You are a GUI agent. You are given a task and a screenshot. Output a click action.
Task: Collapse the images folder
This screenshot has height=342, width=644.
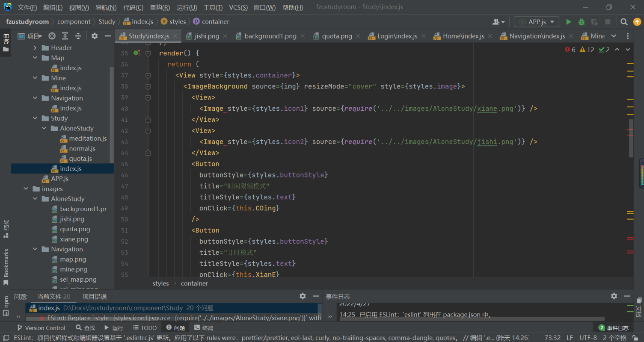[26, 189]
